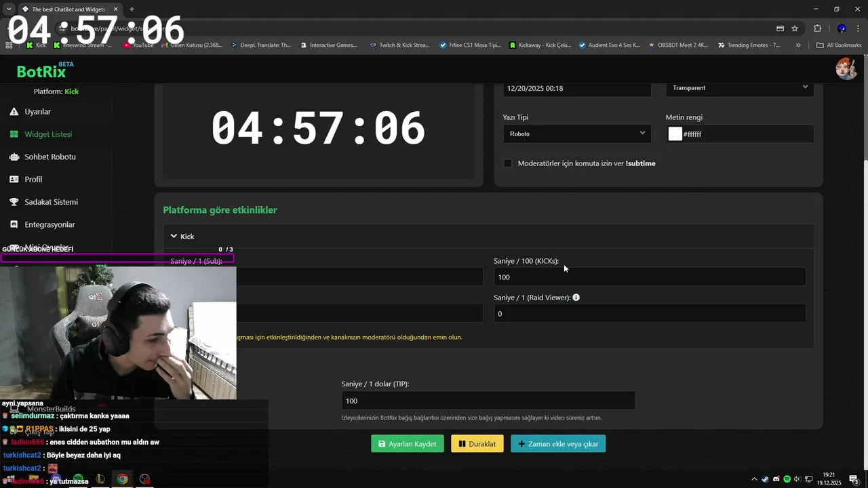Open the DeepL Translate bookmark
The width and height of the screenshot is (868, 488).
click(x=261, y=45)
